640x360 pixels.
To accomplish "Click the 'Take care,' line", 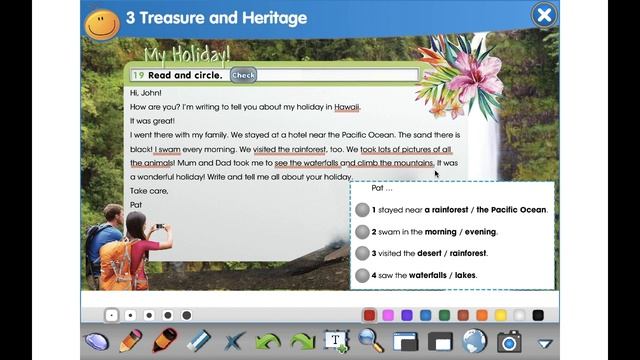I will click(x=149, y=191).
